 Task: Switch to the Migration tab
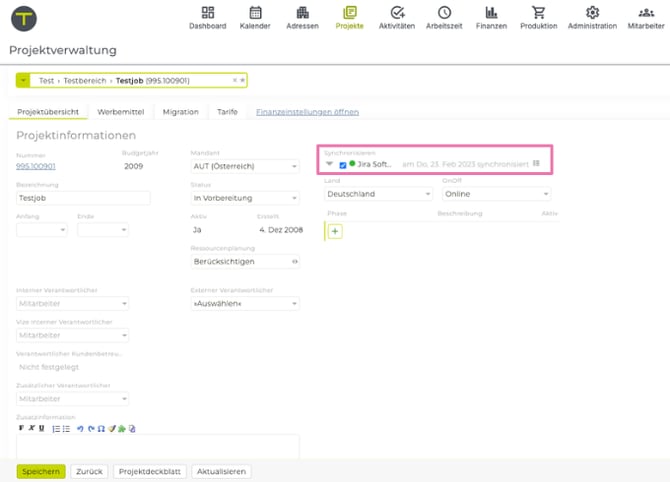pos(181,112)
